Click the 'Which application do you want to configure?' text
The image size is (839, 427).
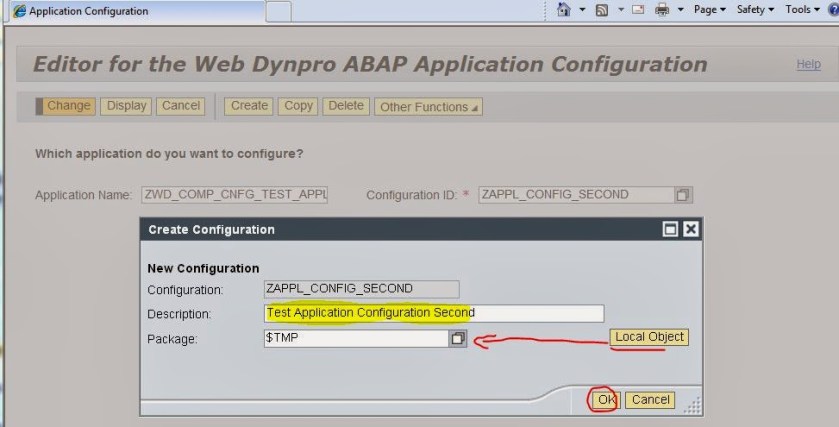(x=169, y=154)
